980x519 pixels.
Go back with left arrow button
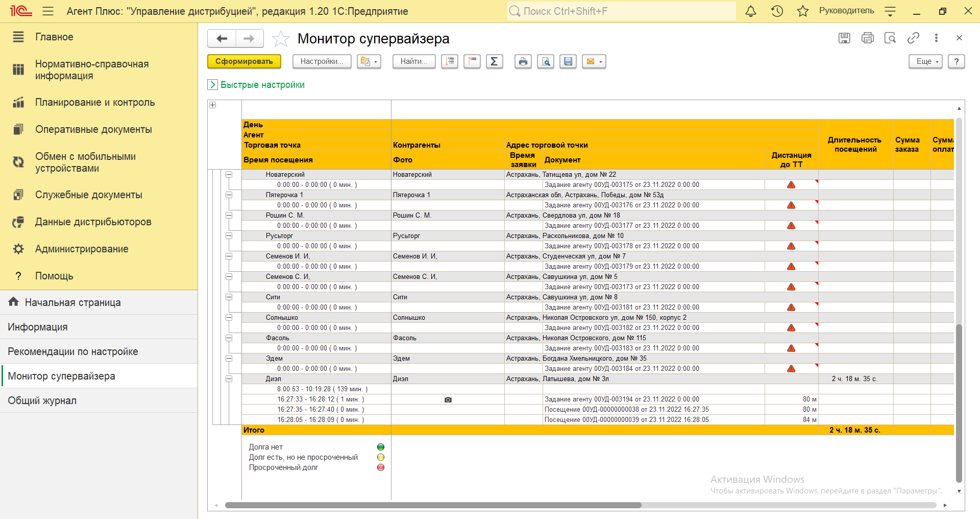pyautogui.click(x=222, y=38)
